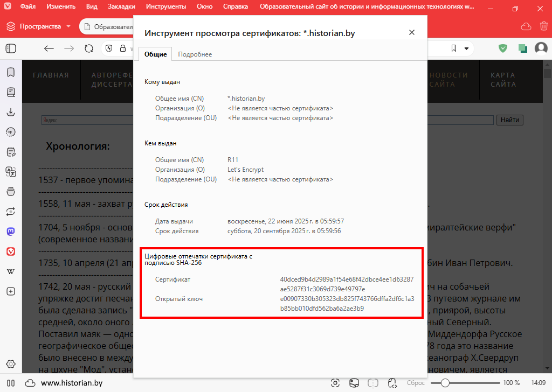Screen dimensions: 552x392
Task: Toggle images and animation settings
Action: coord(354,383)
